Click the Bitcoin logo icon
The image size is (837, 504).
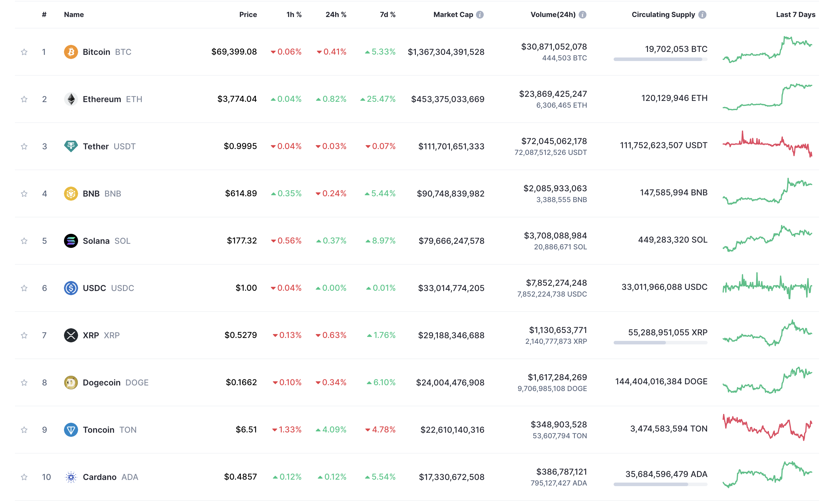(x=71, y=52)
